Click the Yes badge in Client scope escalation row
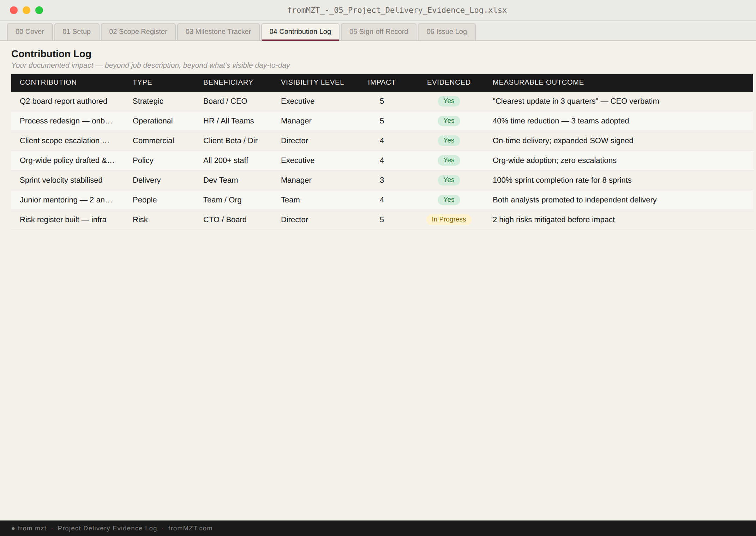This screenshot has width=756, height=536. 449,140
